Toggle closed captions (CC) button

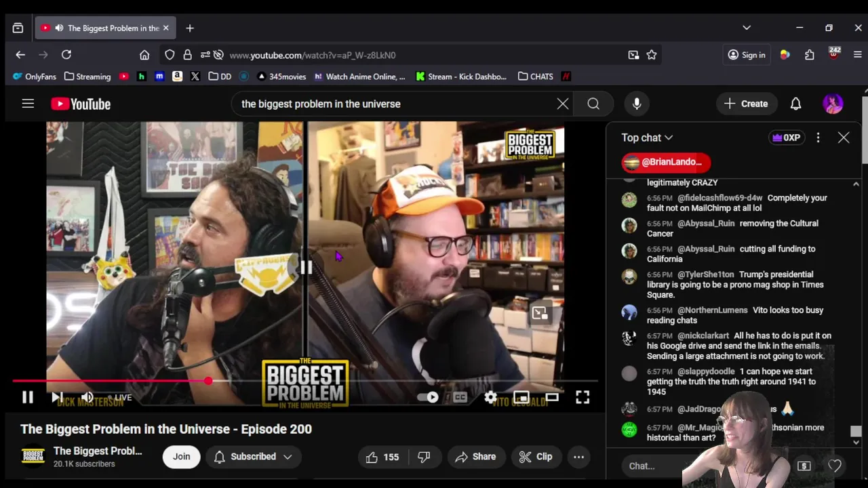(x=460, y=398)
